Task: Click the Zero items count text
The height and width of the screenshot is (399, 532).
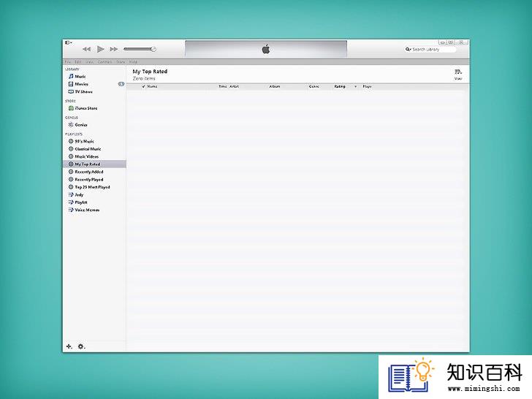Action: click(144, 78)
